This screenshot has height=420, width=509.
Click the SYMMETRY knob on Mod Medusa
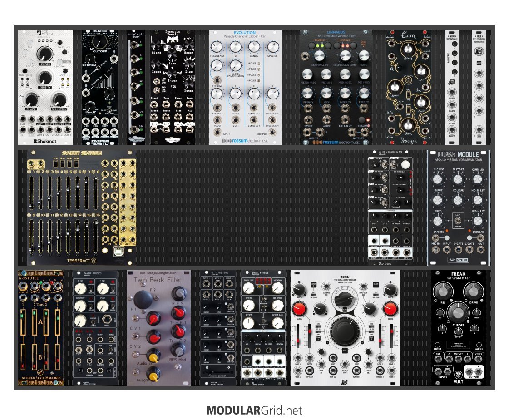pos(59,99)
